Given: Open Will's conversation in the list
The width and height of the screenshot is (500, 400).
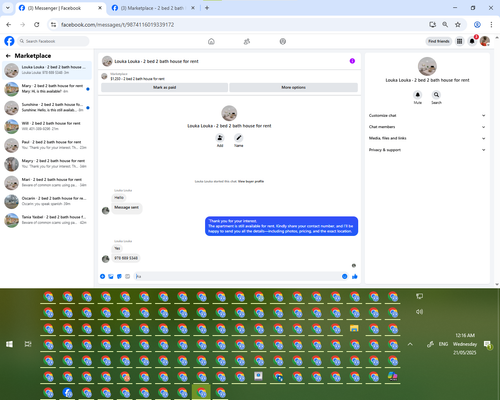Looking at the screenshot, I should [47, 126].
